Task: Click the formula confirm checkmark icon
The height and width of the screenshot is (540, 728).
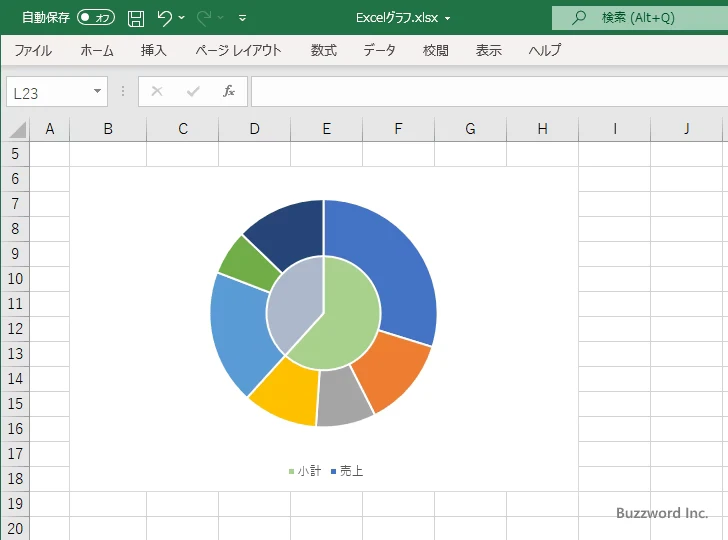Action: point(193,91)
